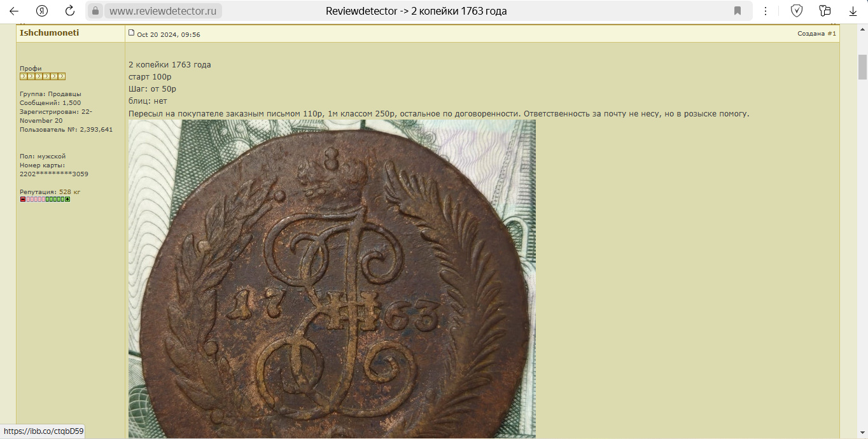Click the 'Сообщений: 1,500' text
The height and width of the screenshot is (439, 868).
click(x=50, y=103)
